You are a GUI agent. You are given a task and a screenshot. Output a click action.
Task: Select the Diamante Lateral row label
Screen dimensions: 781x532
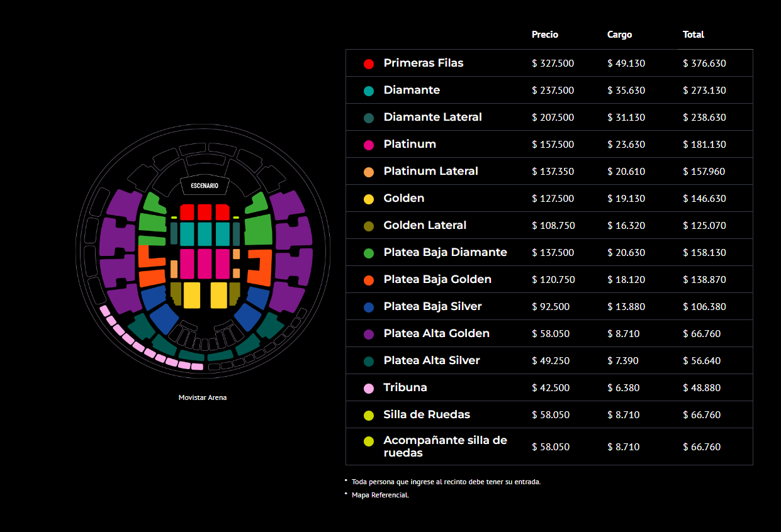(432, 117)
